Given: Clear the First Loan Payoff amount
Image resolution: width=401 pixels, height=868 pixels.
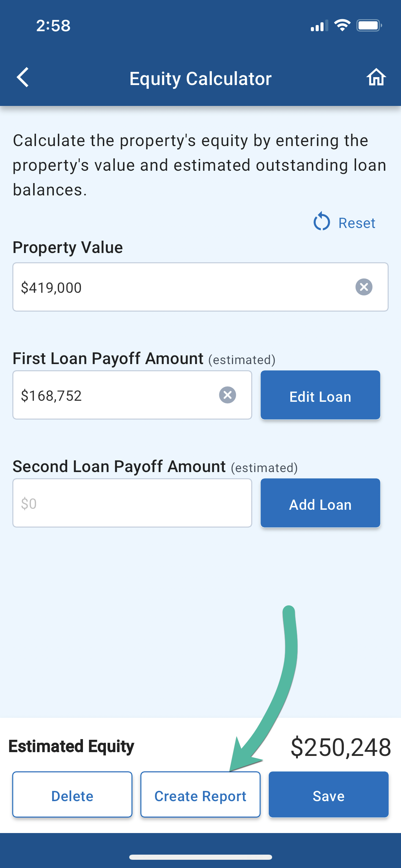Looking at the screenshot, I should pyautogui.click(x=227, y=395).
